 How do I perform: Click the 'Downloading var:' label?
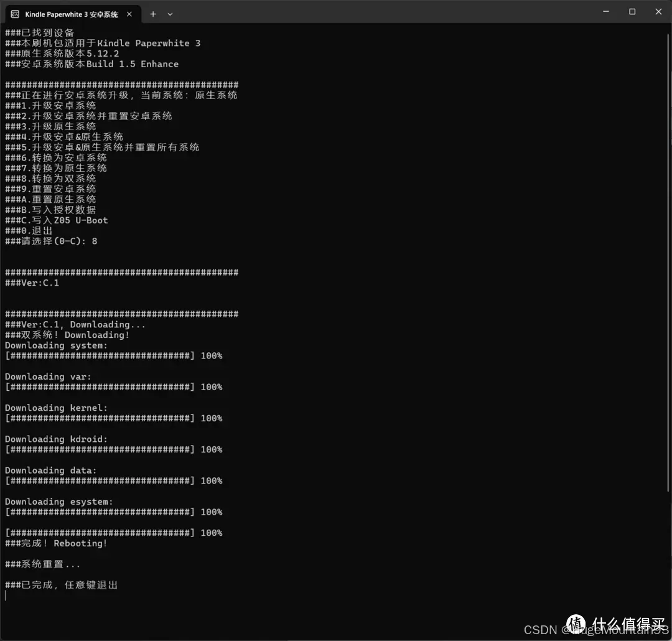coord(48,377)
